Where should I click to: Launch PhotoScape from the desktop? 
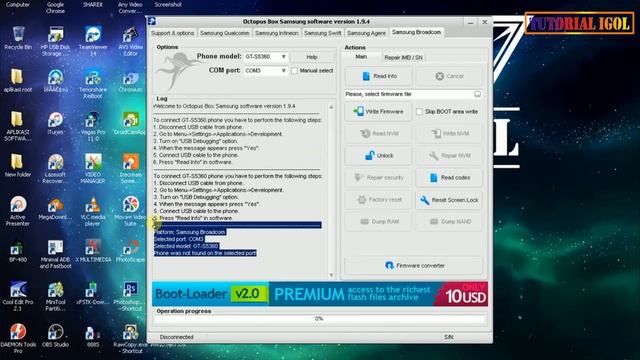[x=130, y=250]
